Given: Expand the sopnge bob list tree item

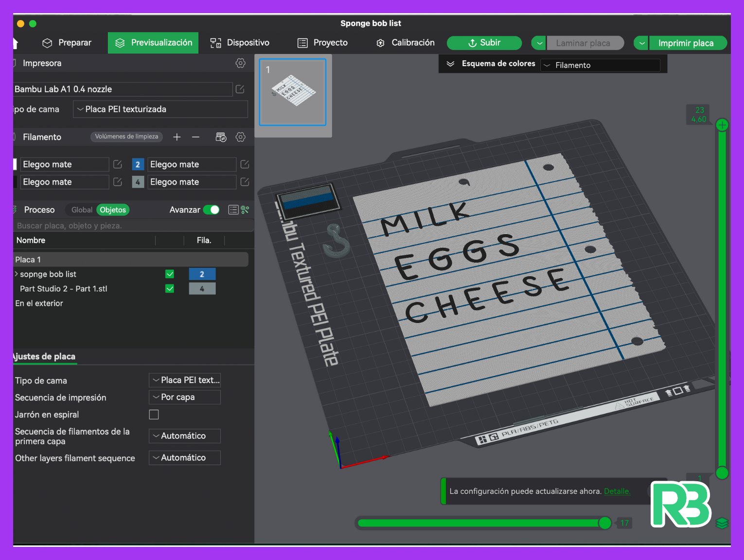Looking at the screenshot, I should [x=17, y=274].
